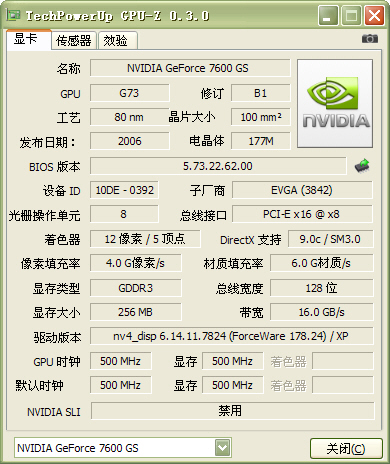
Task: Click the GPU field showing G73
Action: pos(129,93)
